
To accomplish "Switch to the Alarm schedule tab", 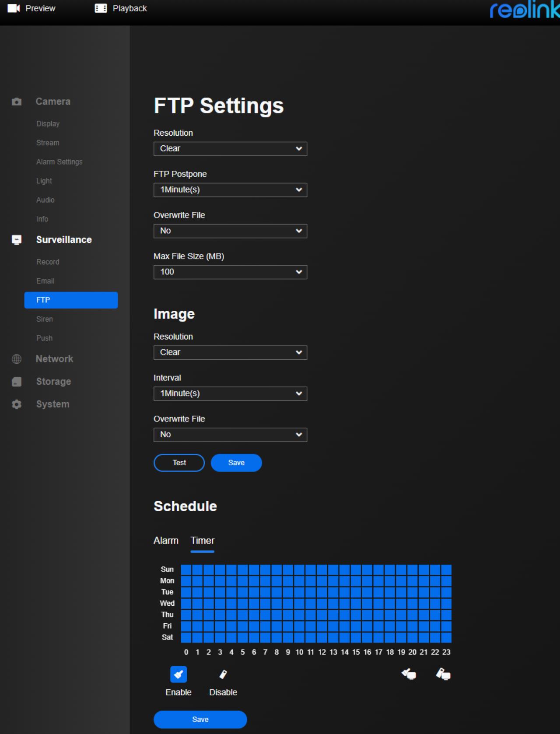I will tap(166, 541).
